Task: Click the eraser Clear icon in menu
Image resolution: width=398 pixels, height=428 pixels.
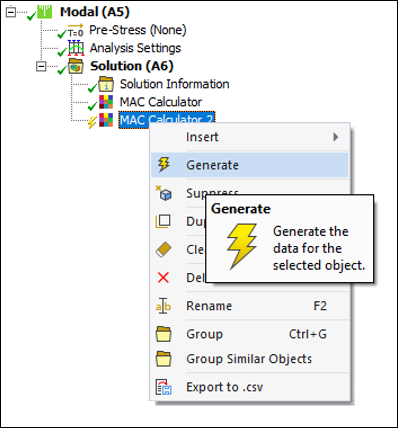Action: tap(163, 249)
